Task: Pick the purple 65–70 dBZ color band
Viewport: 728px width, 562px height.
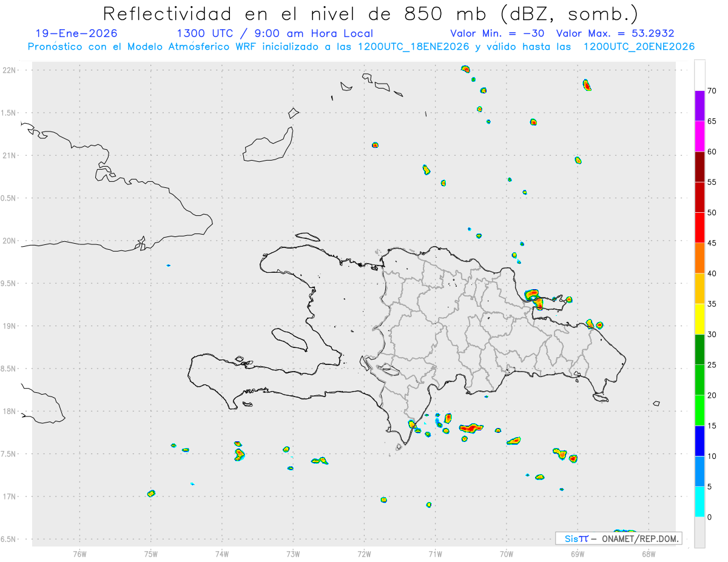Action: (699, 106)
